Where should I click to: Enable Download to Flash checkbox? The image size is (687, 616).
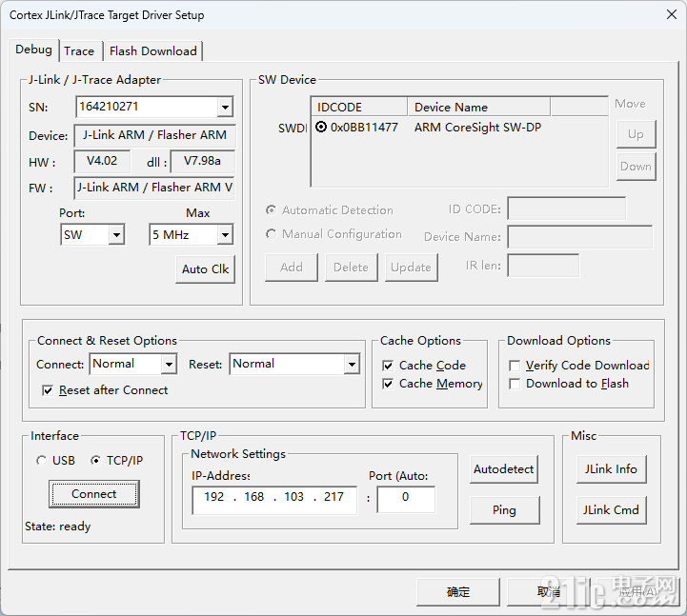515,384
